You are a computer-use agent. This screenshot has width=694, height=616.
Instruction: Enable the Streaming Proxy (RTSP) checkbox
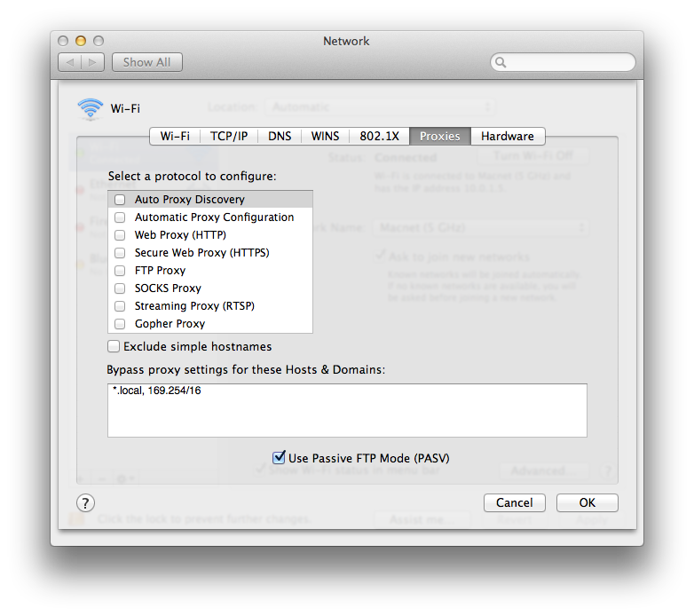pos(120,306)
